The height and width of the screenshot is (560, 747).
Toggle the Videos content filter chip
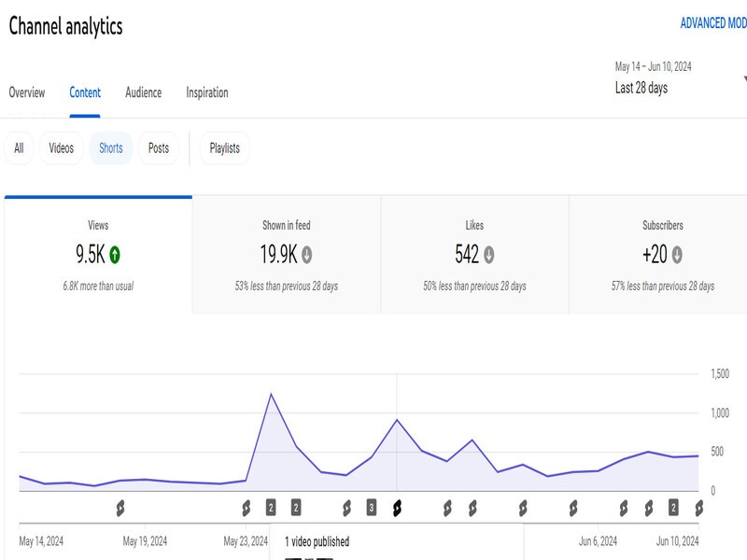coord(63,147)
